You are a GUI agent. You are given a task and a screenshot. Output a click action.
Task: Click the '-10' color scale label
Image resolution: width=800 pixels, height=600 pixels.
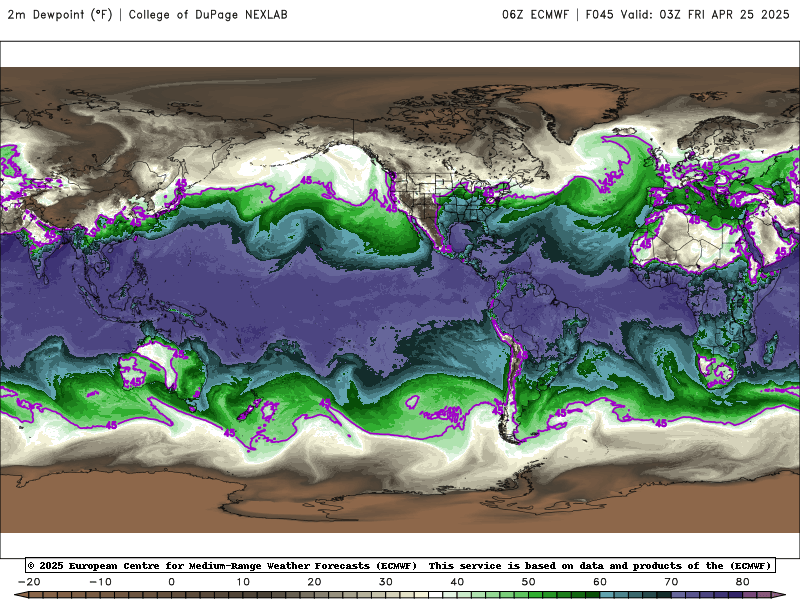point(100,582)
